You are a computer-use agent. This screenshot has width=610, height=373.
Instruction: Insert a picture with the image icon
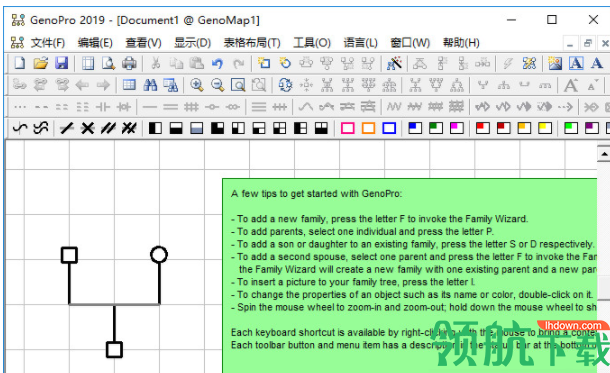[555, 63]
